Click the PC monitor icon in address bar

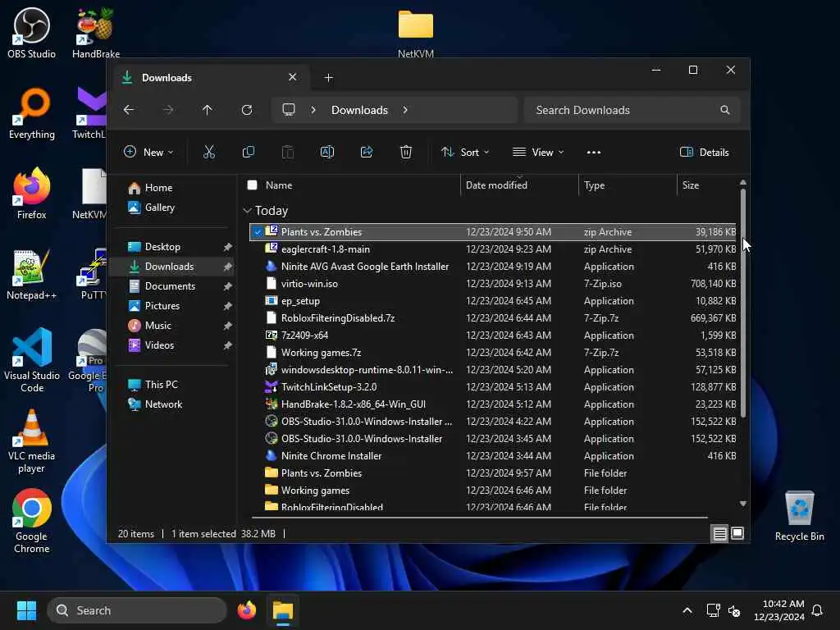(289, 110)
